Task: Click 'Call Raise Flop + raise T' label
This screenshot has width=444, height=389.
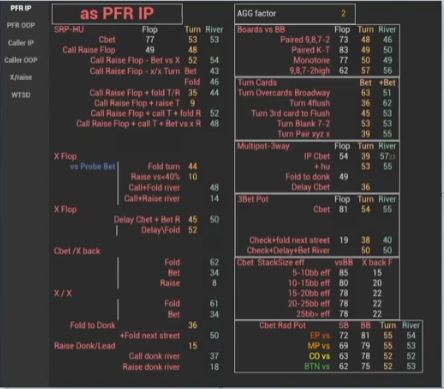Action: 137,103
